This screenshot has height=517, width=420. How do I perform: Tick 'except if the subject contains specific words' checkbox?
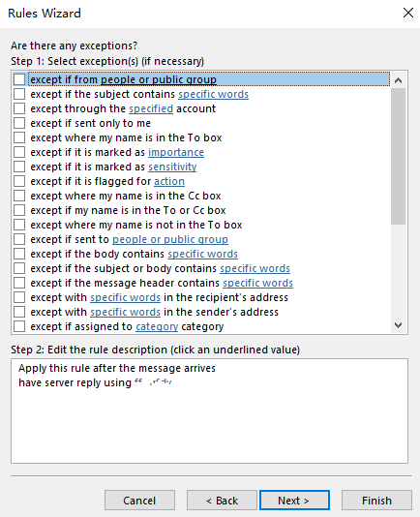19,94
